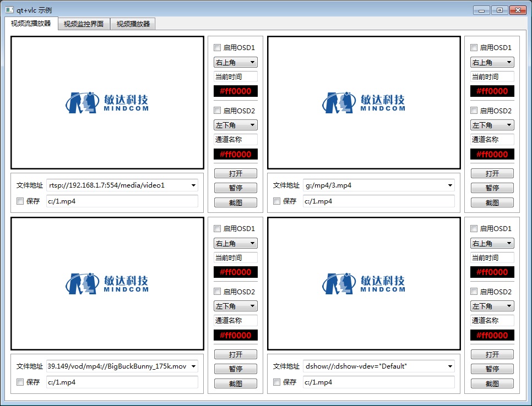532x406 pixels.
Task: Focus c:/1.mp4 save path, g:/mp4/3.mp4 panel
Action: pyautogui.click(x=379, y=201)
